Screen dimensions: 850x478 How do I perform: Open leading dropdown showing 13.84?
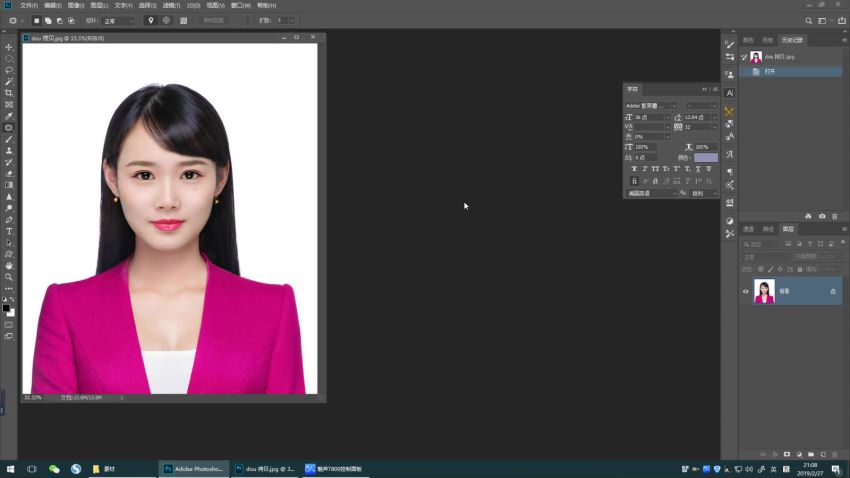[x=714, y=118]
